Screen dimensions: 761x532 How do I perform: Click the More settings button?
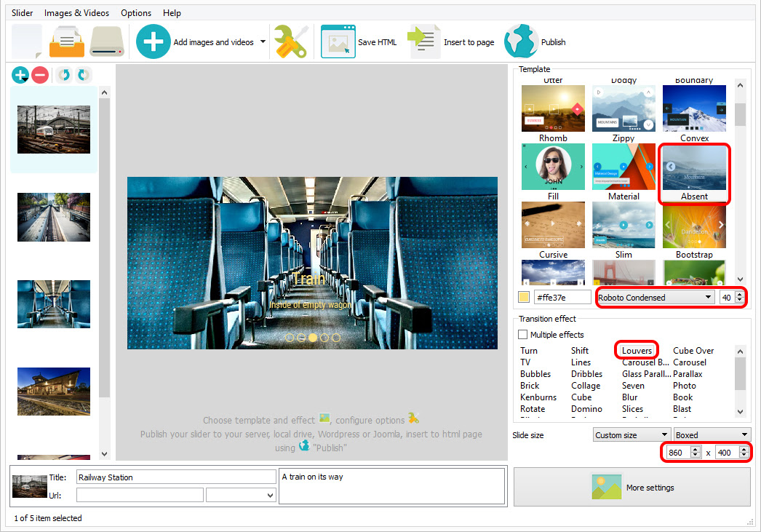632,488
